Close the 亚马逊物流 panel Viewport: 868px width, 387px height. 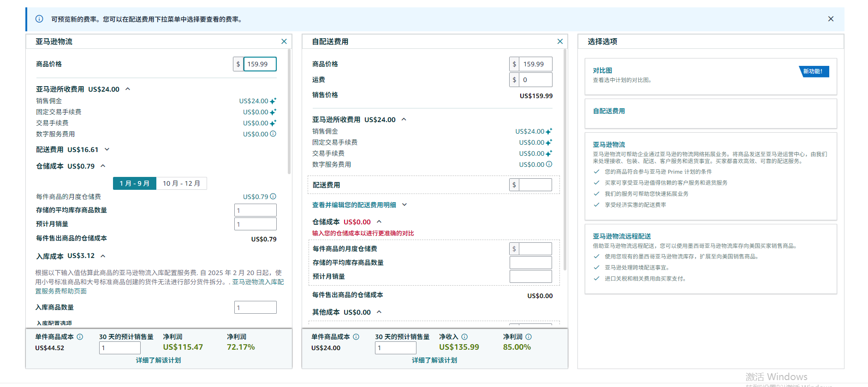(284, 41)
